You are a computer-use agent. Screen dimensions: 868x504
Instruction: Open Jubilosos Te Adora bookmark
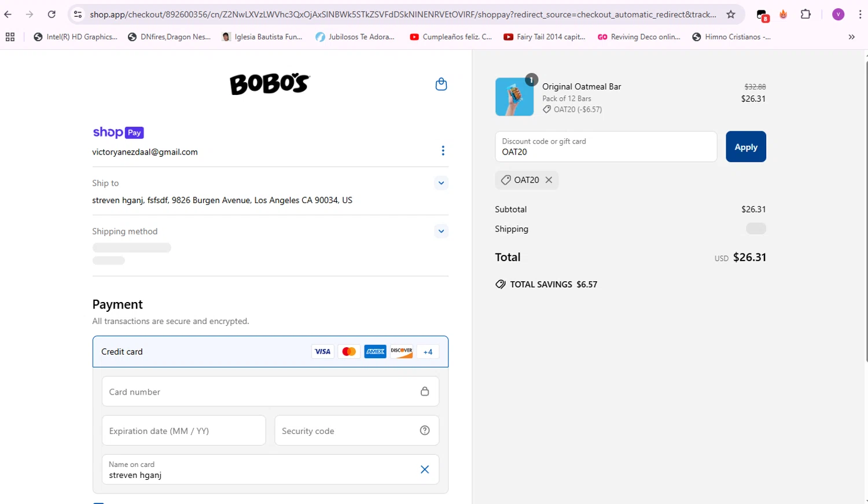(x=355, y=37)
